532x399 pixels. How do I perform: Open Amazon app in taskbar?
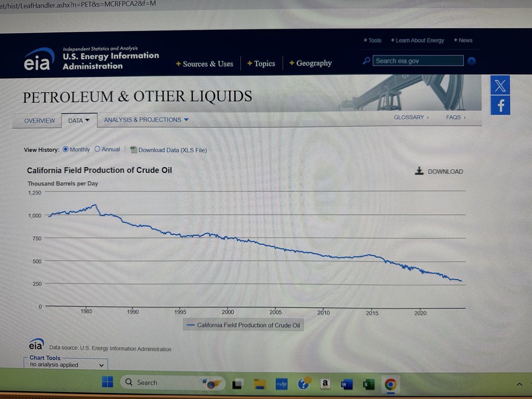point(325,384)
